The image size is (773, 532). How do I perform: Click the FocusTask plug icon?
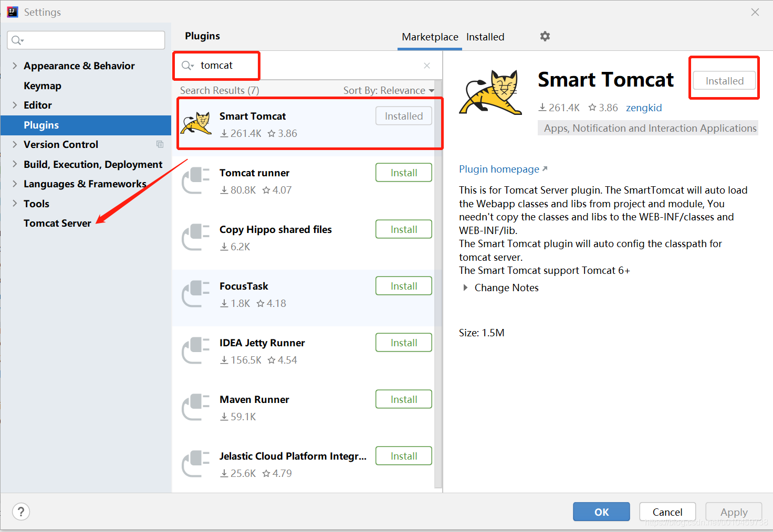coord(195,294)
